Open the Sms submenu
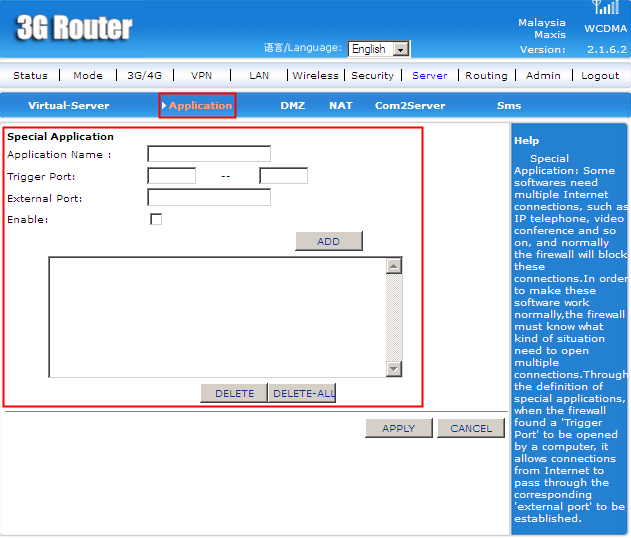Screen dimensions: 631x538 [x=508, y=106]
